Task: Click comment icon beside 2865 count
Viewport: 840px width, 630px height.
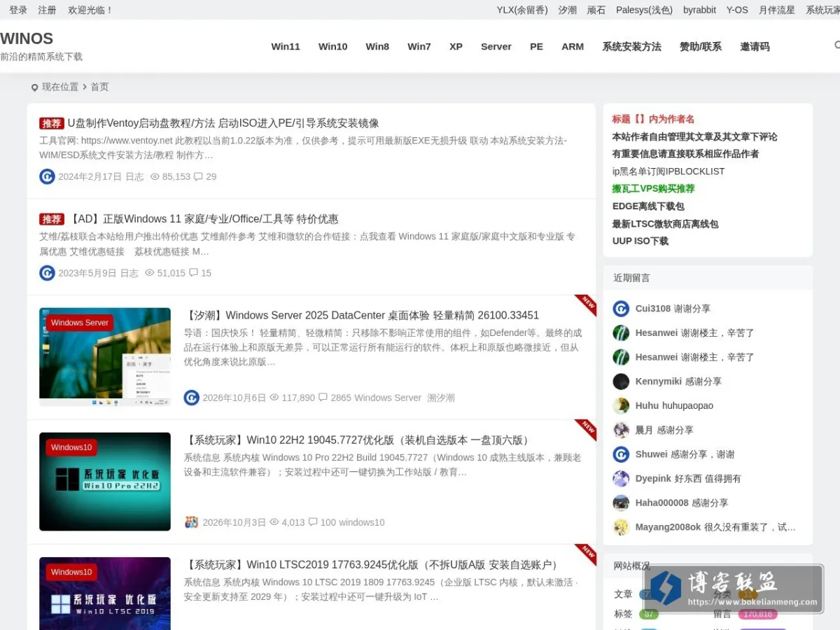Action: coord(323,398)
